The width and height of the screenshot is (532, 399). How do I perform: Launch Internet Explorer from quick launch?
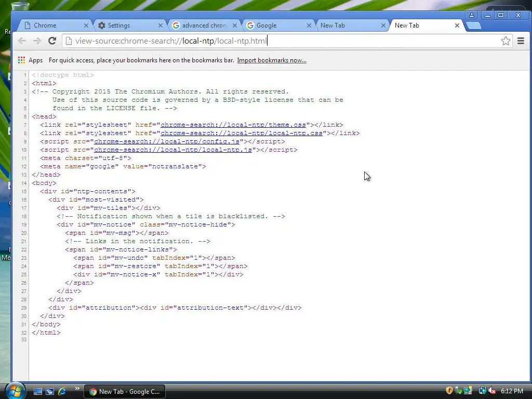(x=62, y=391)
